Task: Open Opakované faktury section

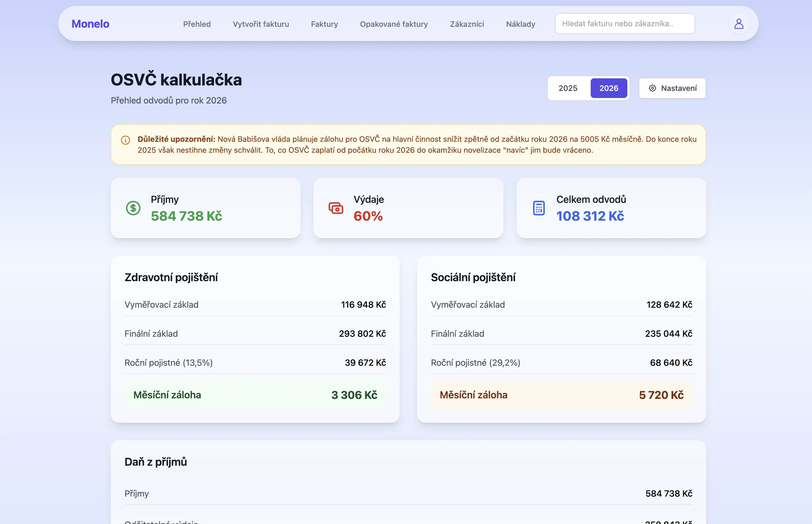Action: pos(394,24)
